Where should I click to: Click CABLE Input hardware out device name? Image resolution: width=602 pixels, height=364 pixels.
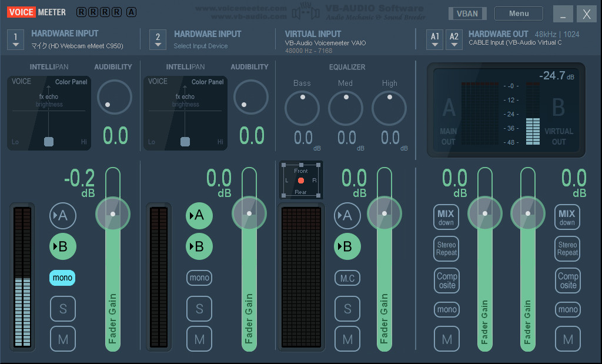click(515, 42)
